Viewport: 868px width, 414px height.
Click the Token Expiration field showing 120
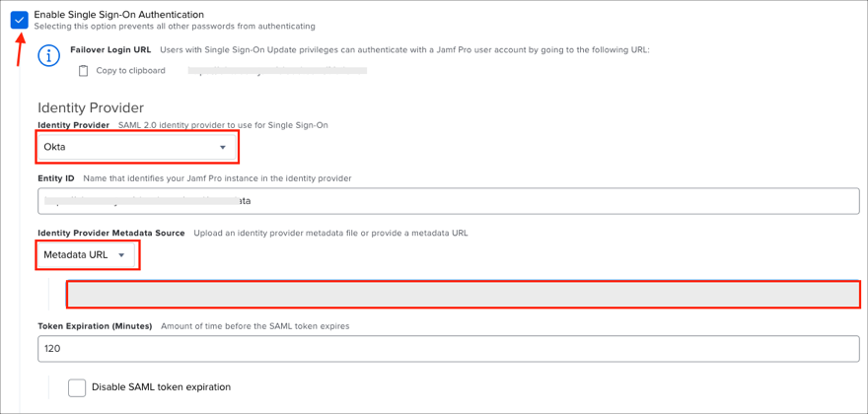click(x=448, y=349)
